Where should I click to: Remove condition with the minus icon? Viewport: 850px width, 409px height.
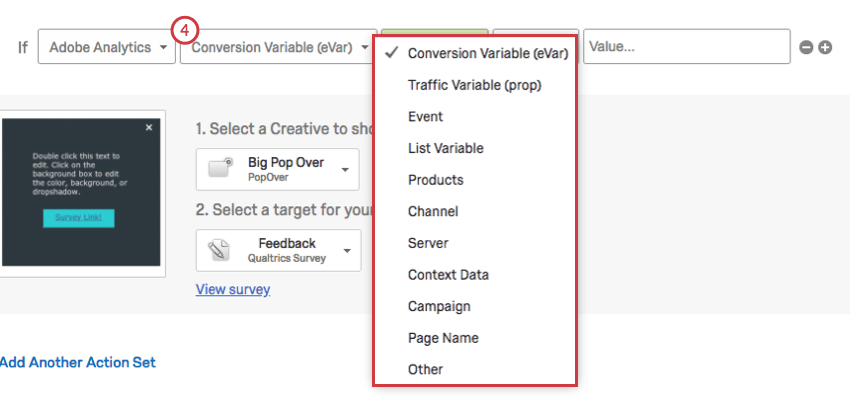pos(806,47)
